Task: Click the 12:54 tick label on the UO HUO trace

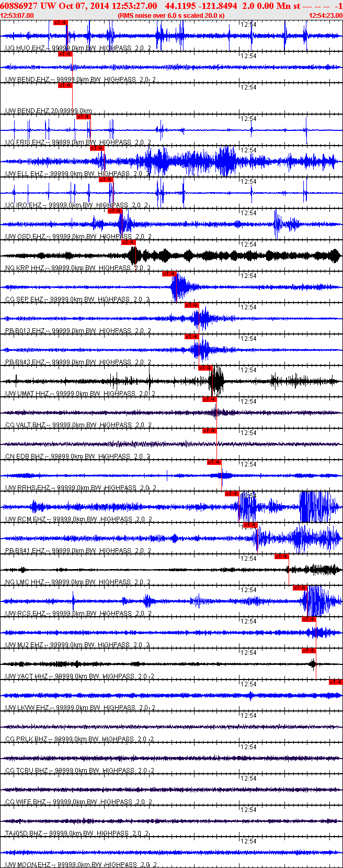Action: point(248,25)
